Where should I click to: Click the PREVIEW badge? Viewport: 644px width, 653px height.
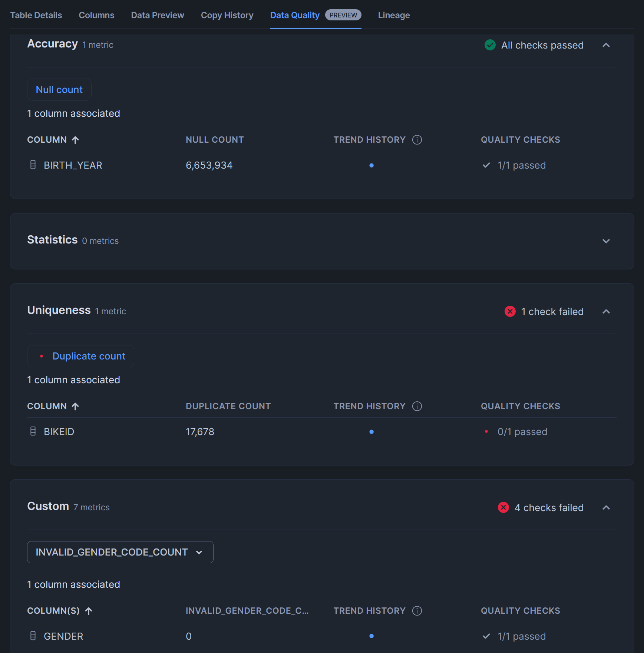coord(343,15)
